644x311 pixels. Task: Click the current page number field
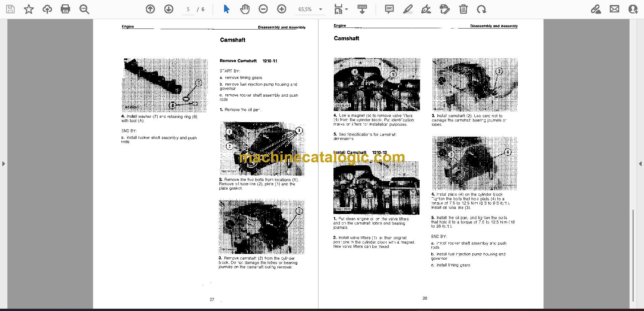point(188,9)
